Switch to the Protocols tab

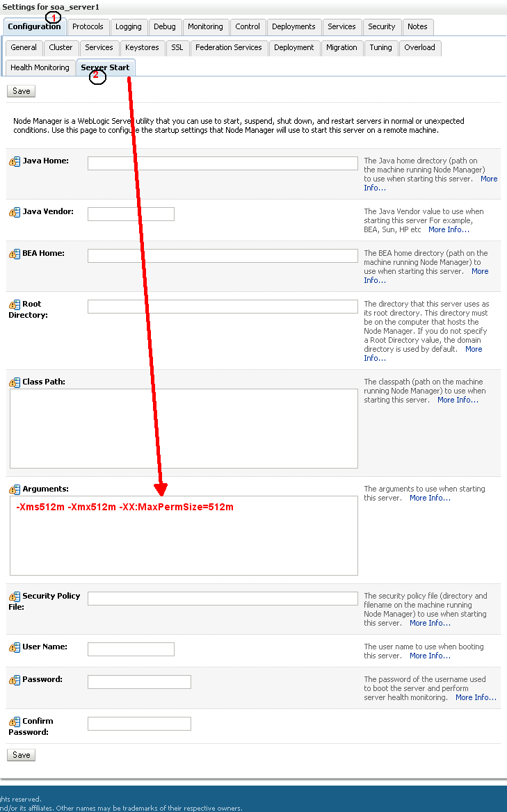pyautogui.click(x=88, y=26)
